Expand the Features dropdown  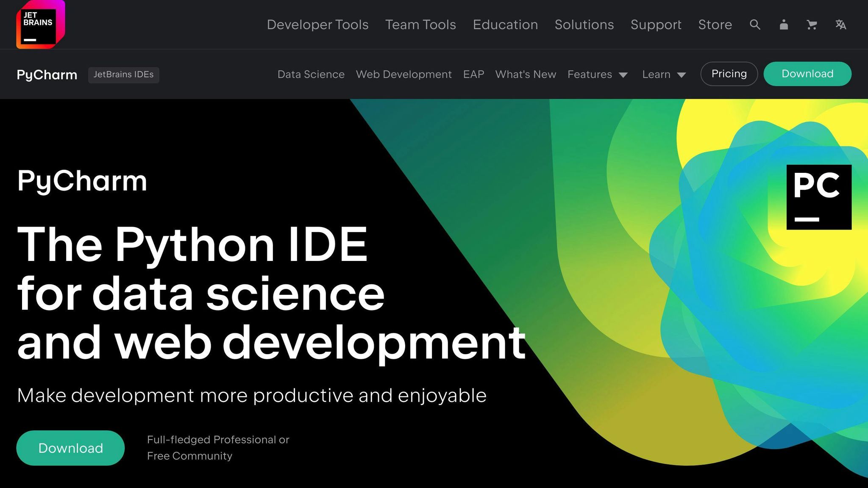pos(598,74)
